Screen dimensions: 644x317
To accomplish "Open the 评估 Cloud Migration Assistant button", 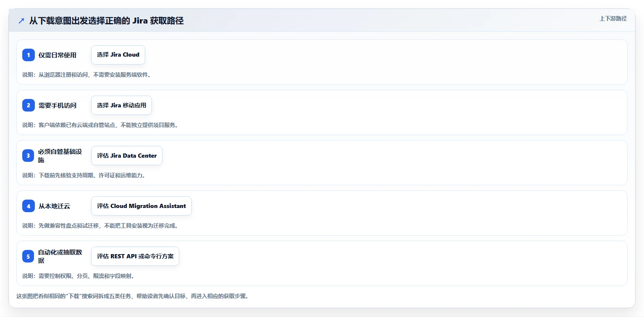I will point(141,206).
